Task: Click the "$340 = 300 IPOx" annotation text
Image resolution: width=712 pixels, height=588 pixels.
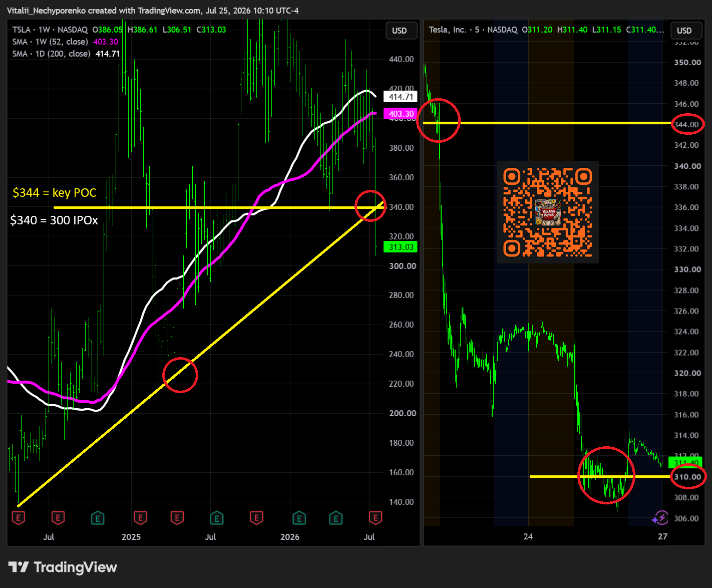Action: point(54,220)
